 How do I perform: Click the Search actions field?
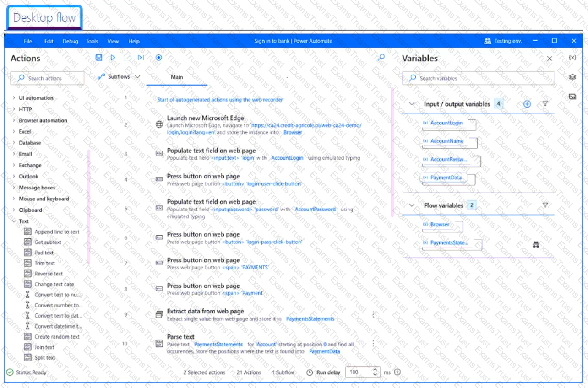(x=48, y=78)
